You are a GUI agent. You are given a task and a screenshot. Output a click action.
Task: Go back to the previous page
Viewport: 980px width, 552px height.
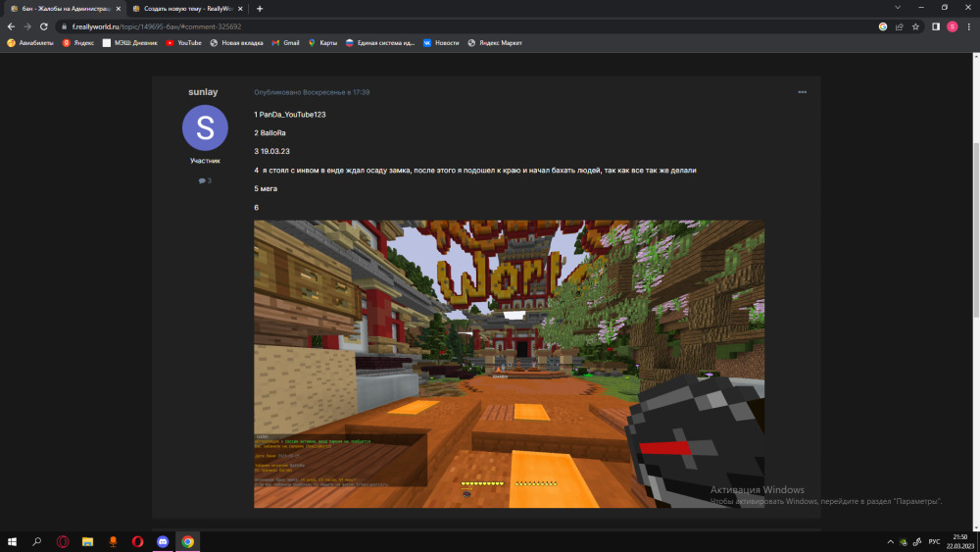tap(11, 26)
